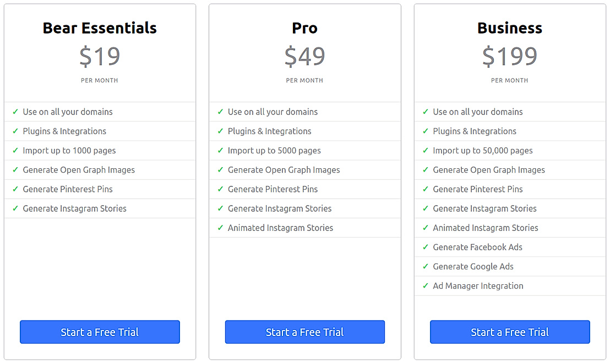
Task: Click the checkmark beside 'Use on all your domains' in Bear Essentials
Action: pos(15,112)
